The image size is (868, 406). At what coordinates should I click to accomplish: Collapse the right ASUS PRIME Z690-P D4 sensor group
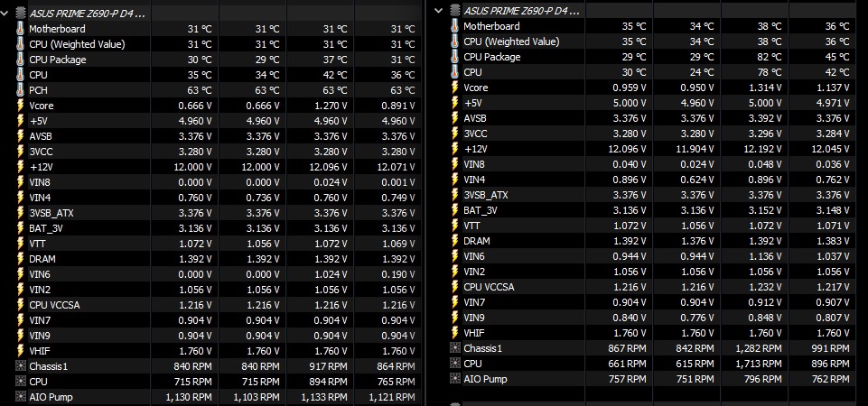(440, 10)
